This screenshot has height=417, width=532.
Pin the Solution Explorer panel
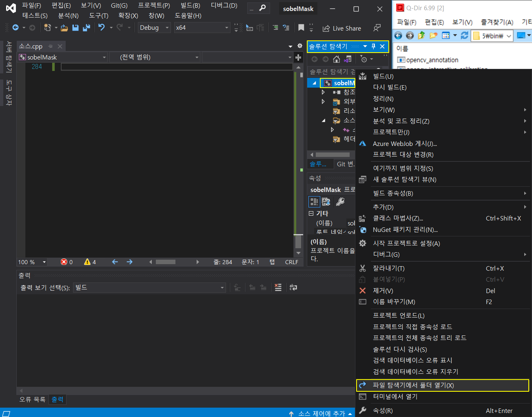373,46
